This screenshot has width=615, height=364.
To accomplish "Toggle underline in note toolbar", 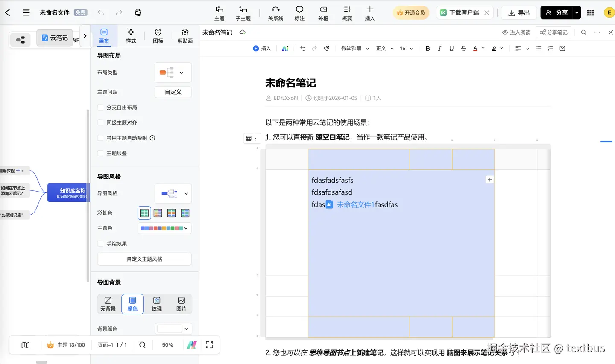I will pyautogui.click(x=451, y=49).
